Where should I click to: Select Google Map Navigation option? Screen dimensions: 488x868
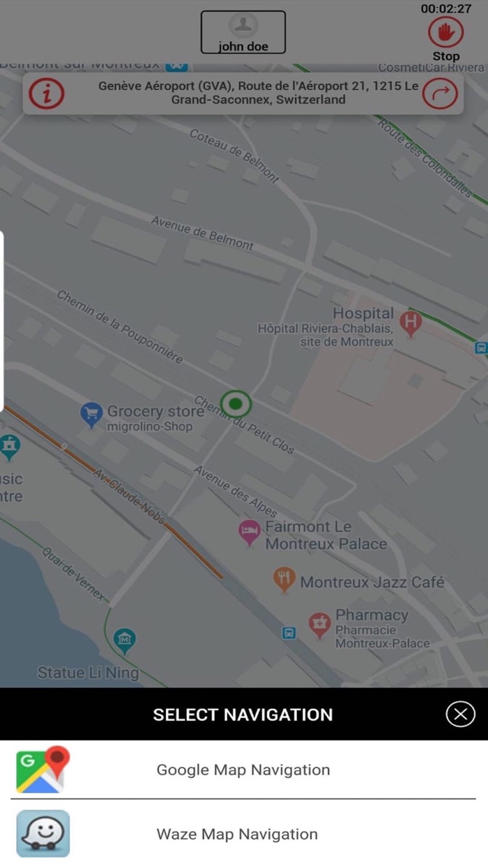click(x=243, y=770)
